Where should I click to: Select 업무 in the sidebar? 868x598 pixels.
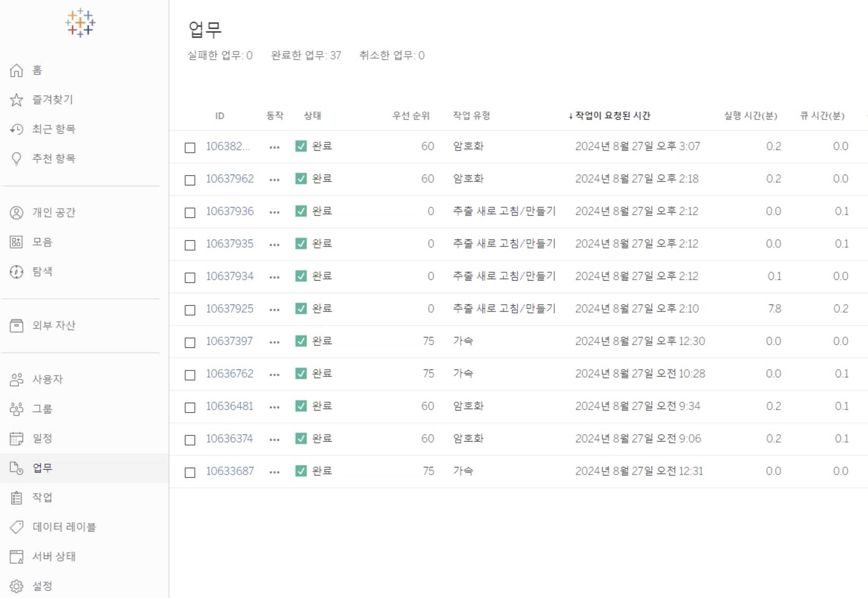84,468
